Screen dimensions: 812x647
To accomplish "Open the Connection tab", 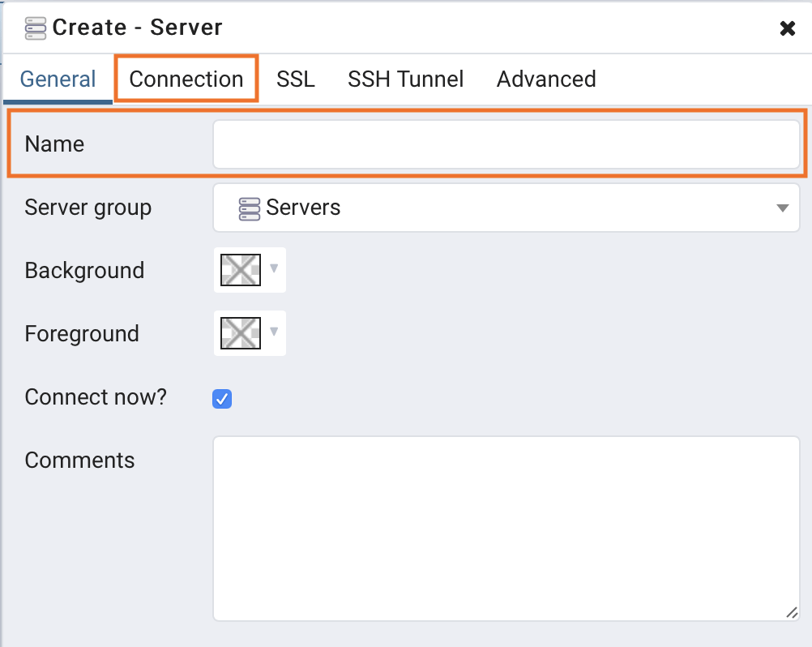I will click(x=186, y=79).
